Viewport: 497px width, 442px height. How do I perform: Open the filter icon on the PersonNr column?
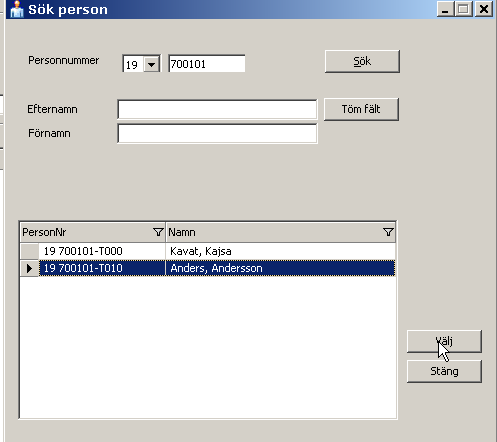coord(158,232)
